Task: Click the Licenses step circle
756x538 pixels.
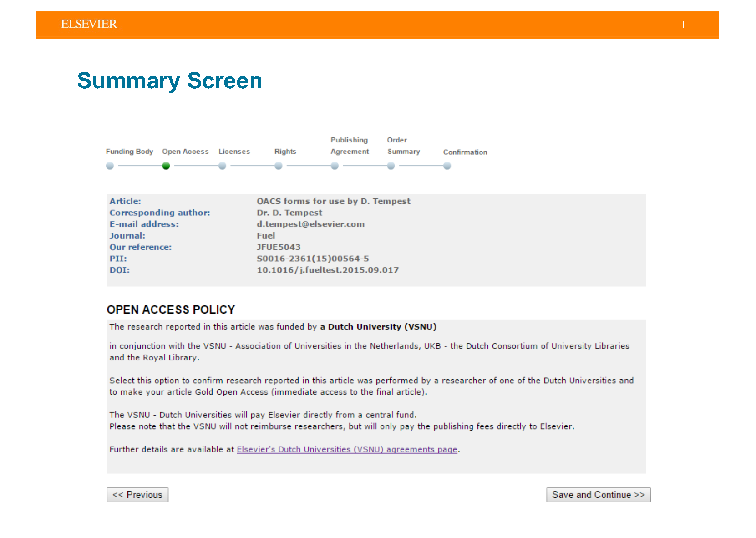Action: [x=222, y=166]
